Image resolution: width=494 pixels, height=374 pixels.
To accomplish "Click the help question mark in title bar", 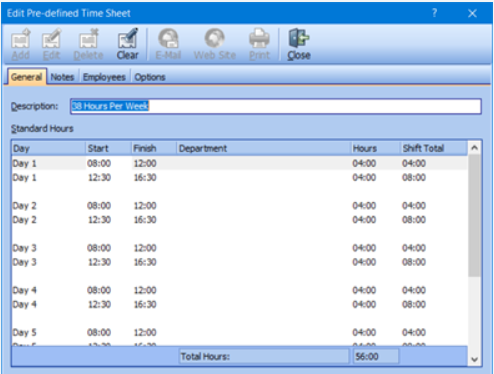I will [x=434, y=13].
